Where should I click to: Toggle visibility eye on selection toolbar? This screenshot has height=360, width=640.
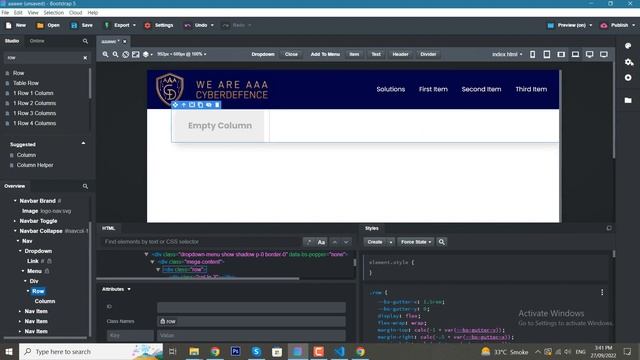[209, 105]
